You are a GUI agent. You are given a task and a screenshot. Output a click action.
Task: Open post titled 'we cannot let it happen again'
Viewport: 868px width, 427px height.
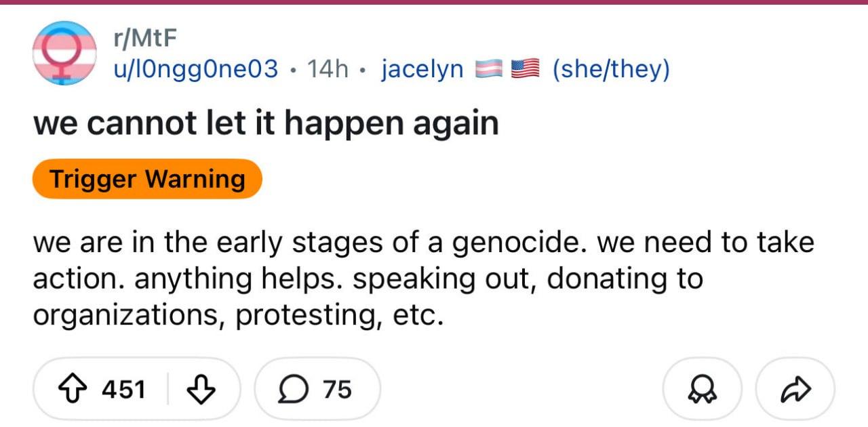[266, 123]
